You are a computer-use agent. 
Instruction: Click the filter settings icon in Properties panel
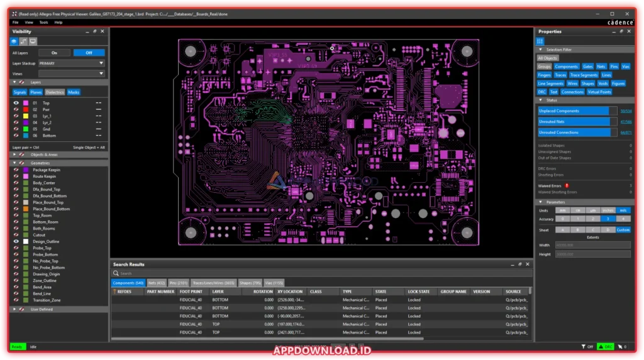pyautogui.click(x=540, y=41)
